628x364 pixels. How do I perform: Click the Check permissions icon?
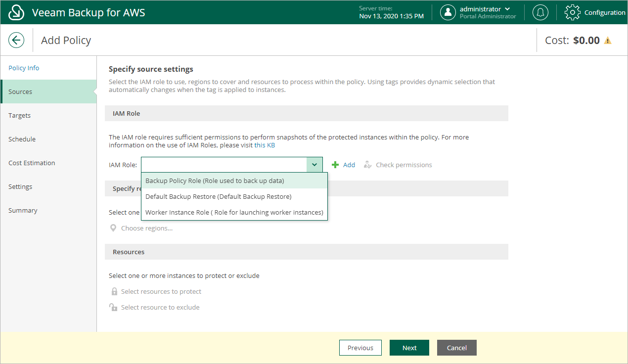point(367,165)
